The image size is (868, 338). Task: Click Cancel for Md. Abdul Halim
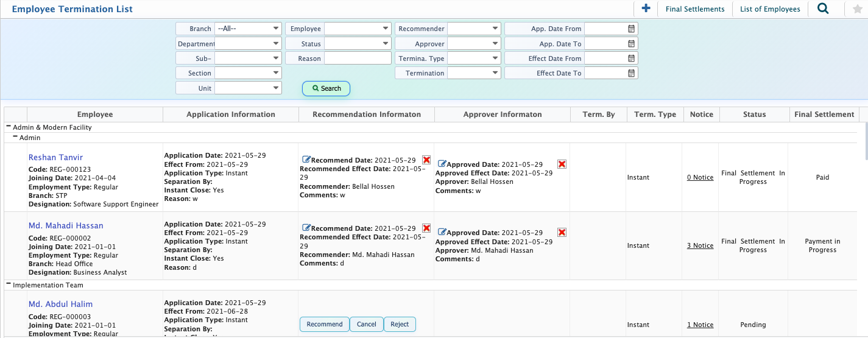coord(367,325)
